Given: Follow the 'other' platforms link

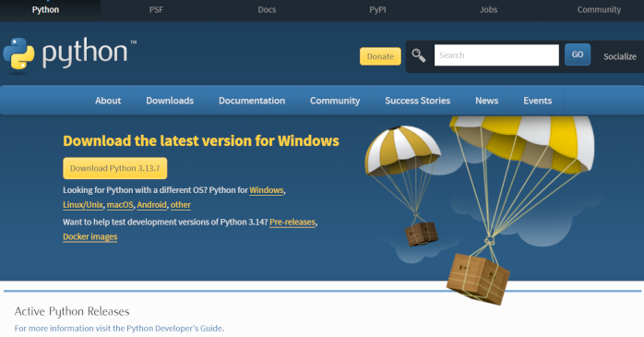Looking at the screenshot, I should point(181,205).
